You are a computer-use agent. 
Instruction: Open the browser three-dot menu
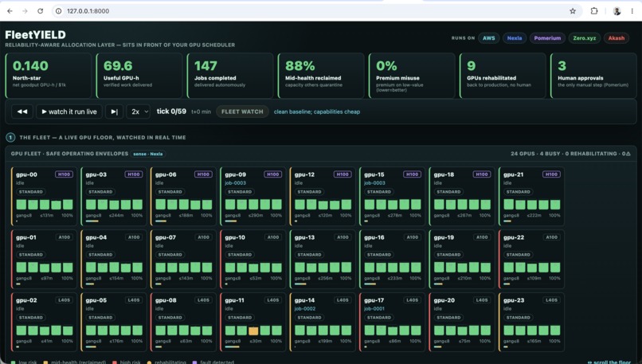pos(632,11)
